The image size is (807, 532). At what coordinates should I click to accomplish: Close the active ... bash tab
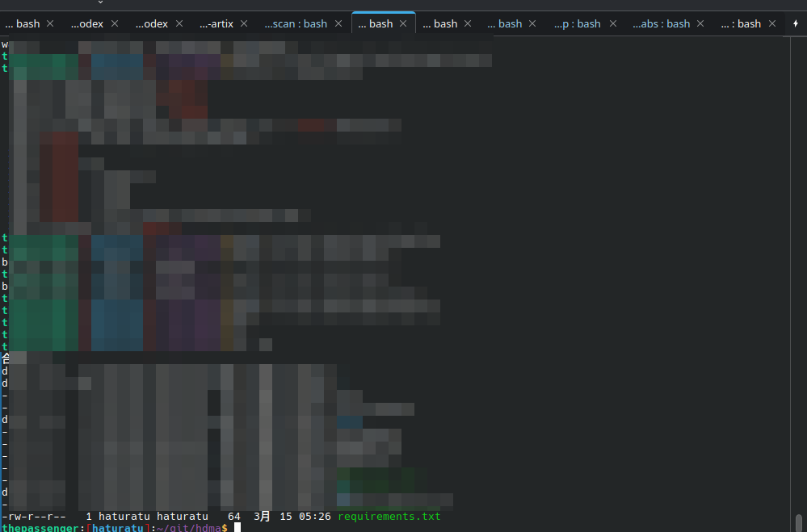(x=403, y=23)
